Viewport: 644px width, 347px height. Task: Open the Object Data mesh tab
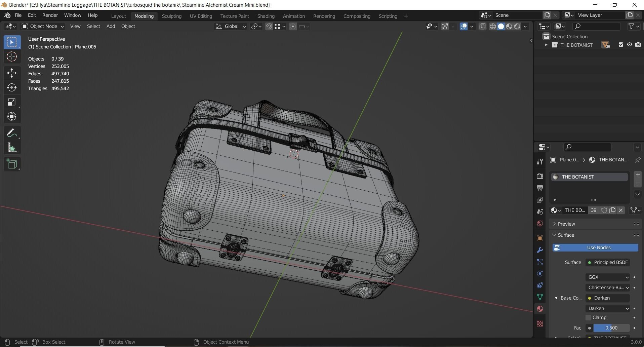[x=540, y=297]
